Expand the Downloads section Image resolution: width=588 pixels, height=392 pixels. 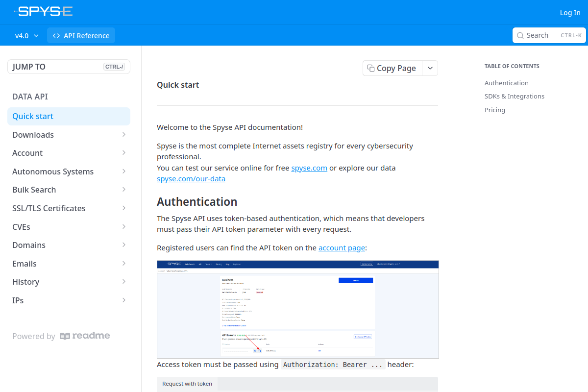pyautogui.click(x=124, y=135)
